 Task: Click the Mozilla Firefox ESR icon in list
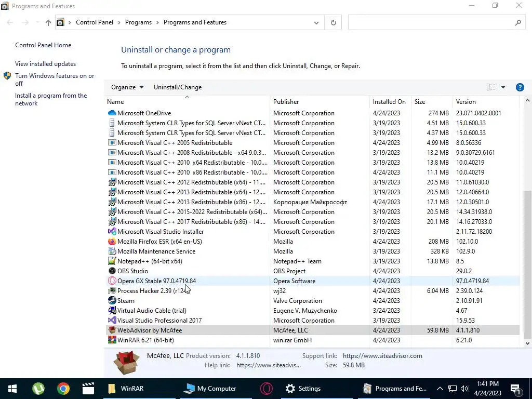[112, 242]
